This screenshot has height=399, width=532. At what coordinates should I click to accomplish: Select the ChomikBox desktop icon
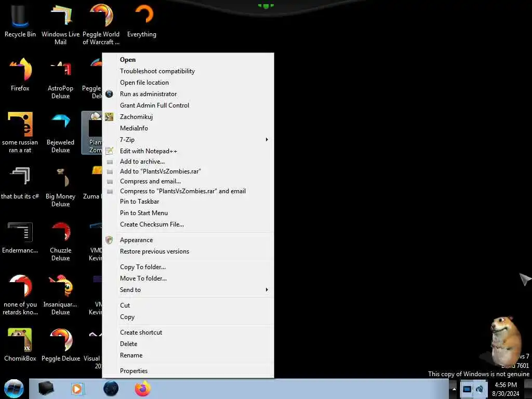20,344
